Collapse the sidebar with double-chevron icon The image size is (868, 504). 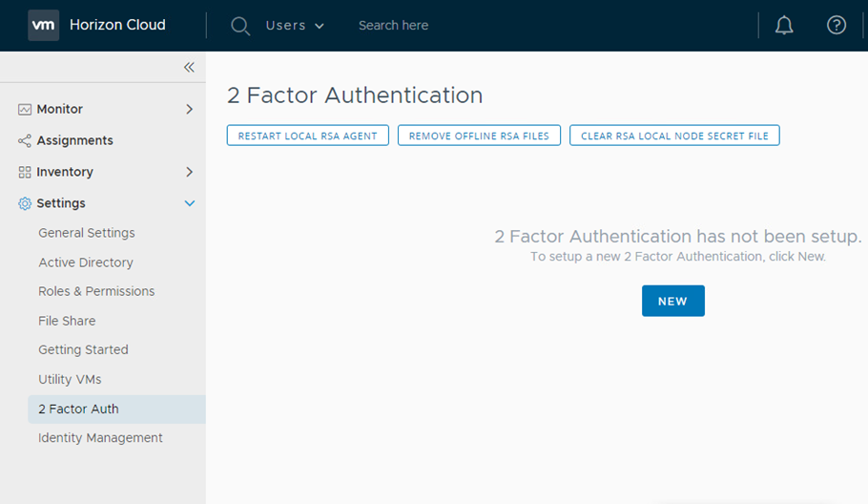click(x=189, y=67)
